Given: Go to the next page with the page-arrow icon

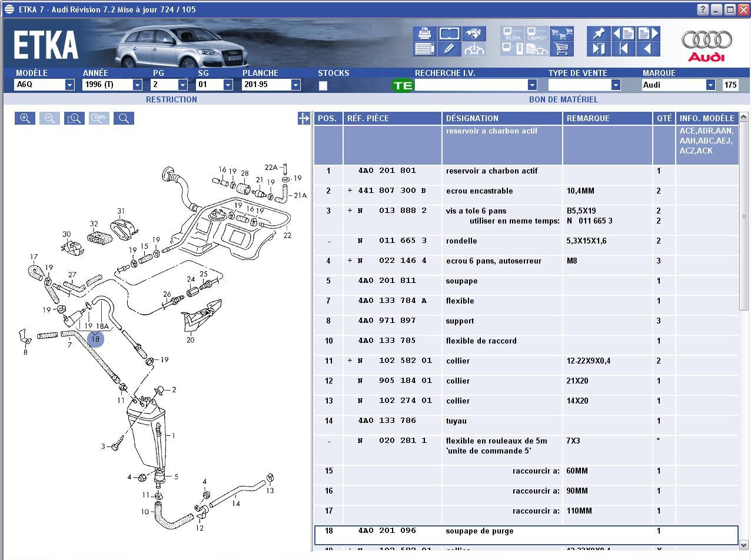Looking at the screenshot, I should pyautogui.click(x=648, y=34).
